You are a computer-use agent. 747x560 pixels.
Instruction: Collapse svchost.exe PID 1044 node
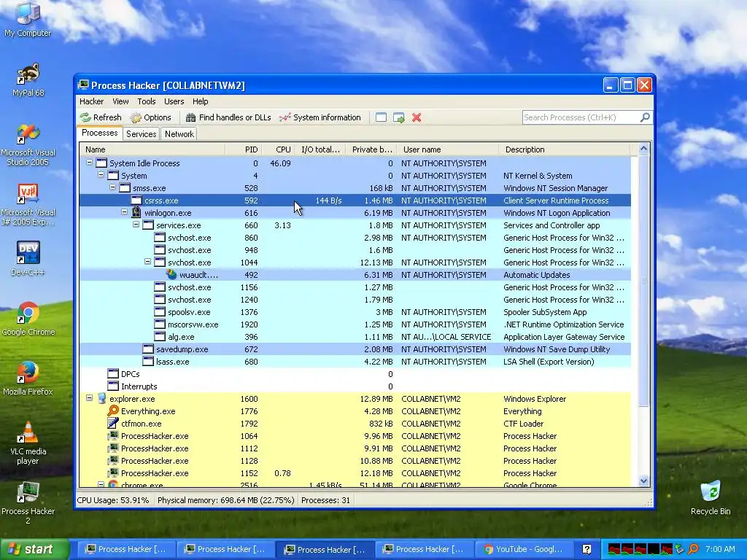pos(147,262)
